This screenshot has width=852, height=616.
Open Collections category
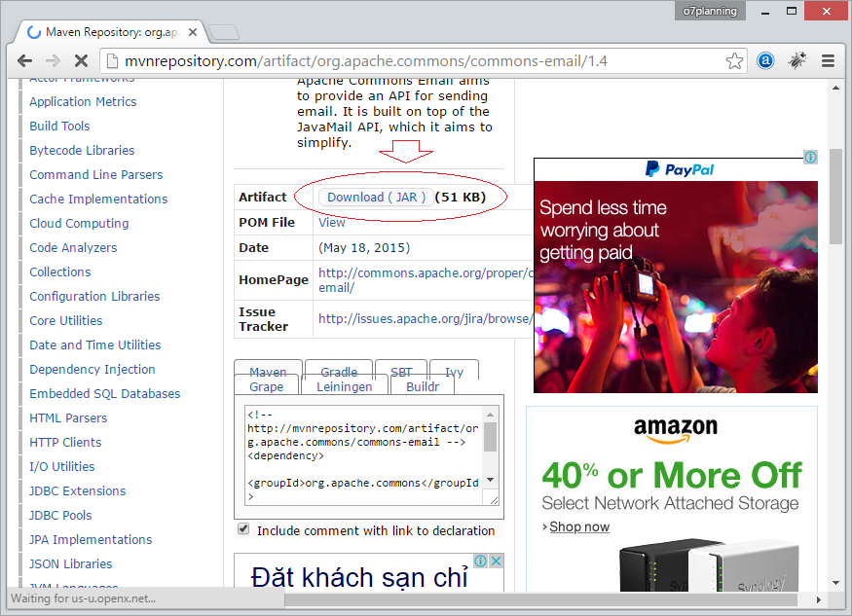click(59, 272)
